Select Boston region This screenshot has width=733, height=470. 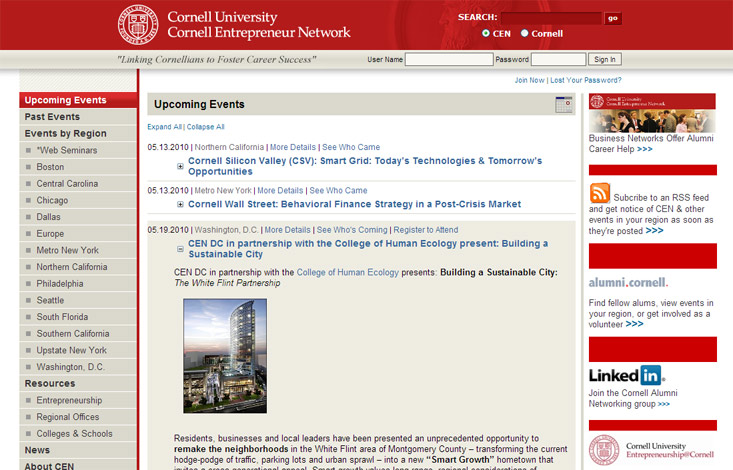coord(78,167)
